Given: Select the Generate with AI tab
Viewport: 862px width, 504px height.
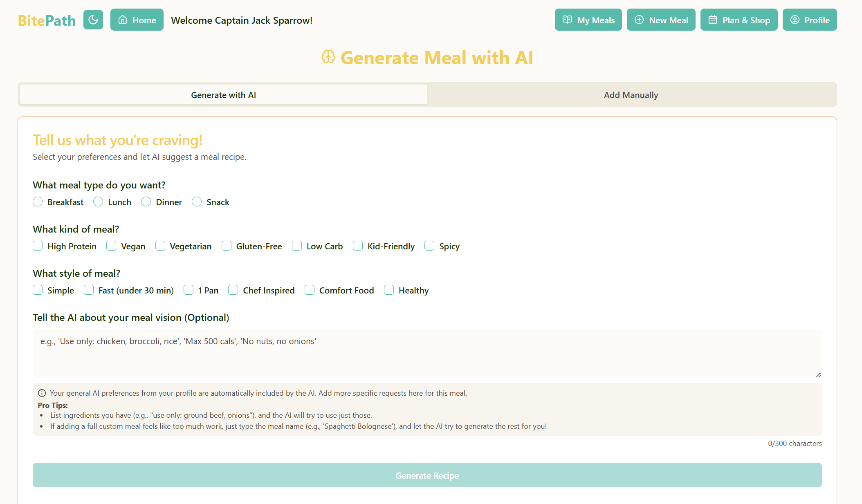Looking at the screenshot, I should point(223,95).
